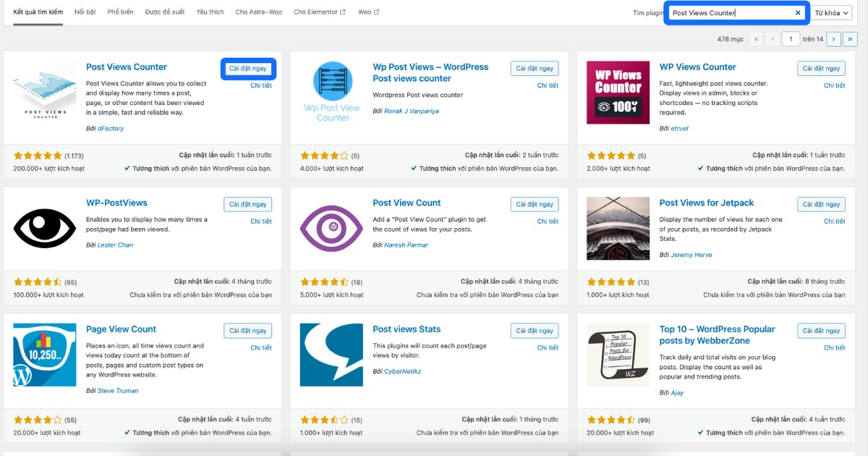Open the Post views Stats speech bubble icon

[x=332, y=355]
